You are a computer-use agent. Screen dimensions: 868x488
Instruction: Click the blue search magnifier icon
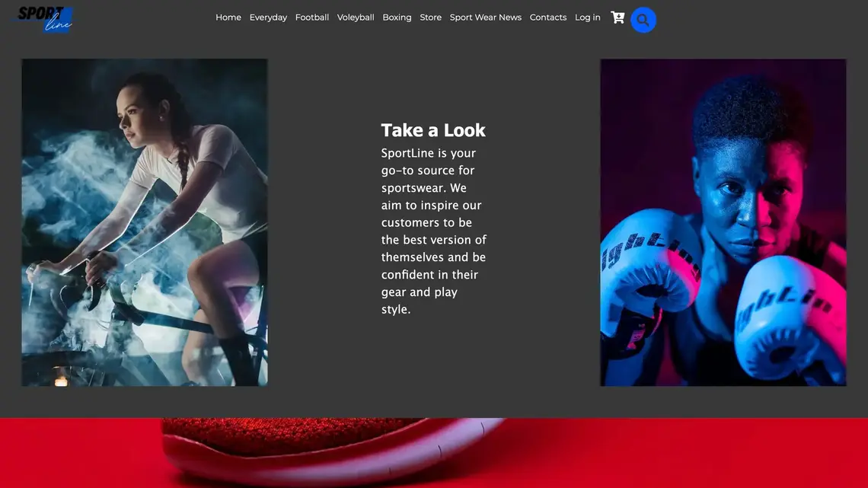tap(643, 20)
